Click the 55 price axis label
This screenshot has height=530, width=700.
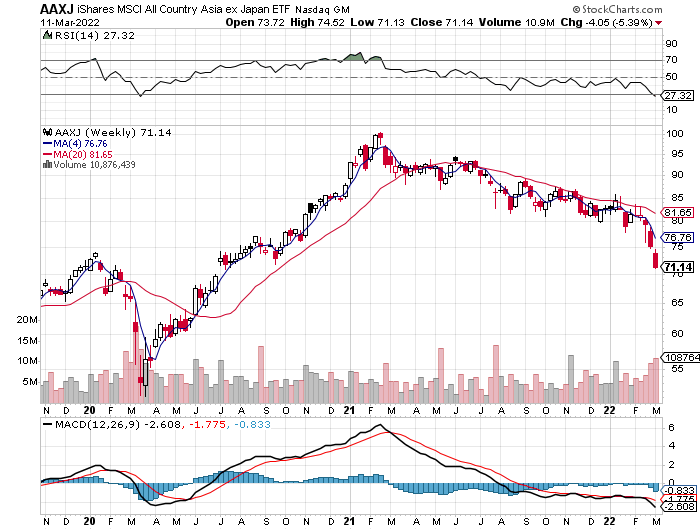click(x=677, y=369)
